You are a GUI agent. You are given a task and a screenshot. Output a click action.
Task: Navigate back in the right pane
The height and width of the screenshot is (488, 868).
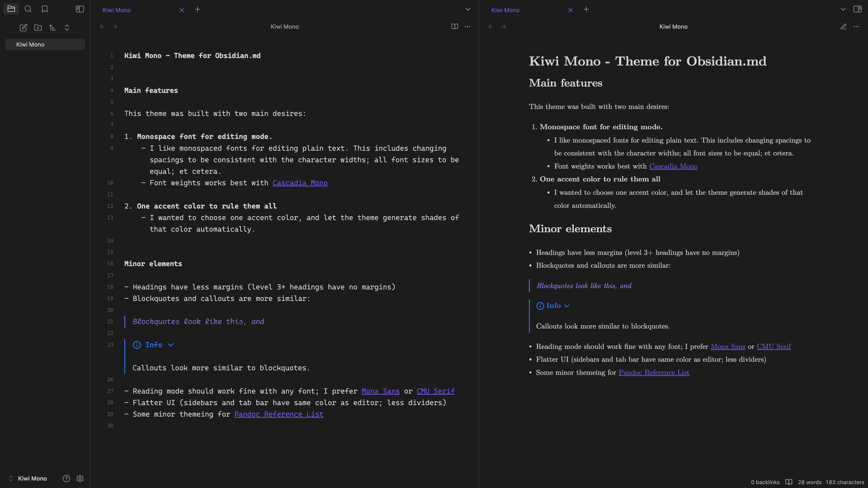491,27
